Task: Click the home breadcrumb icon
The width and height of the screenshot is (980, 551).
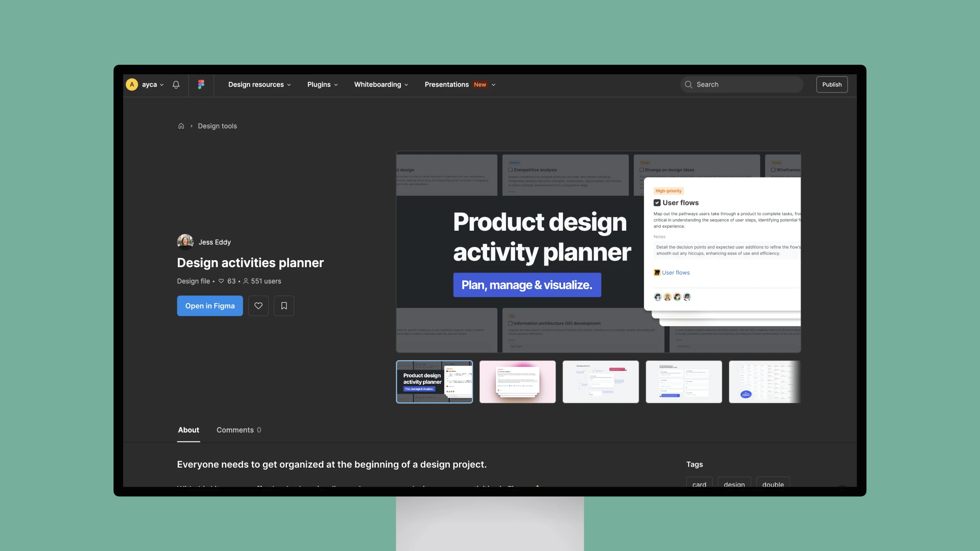Action: coord(180,126)
